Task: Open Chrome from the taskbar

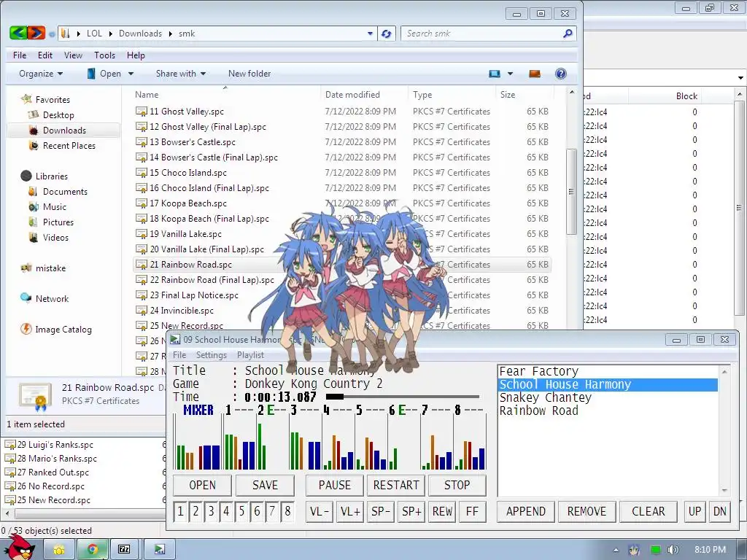Action: [x=93, y=550]
